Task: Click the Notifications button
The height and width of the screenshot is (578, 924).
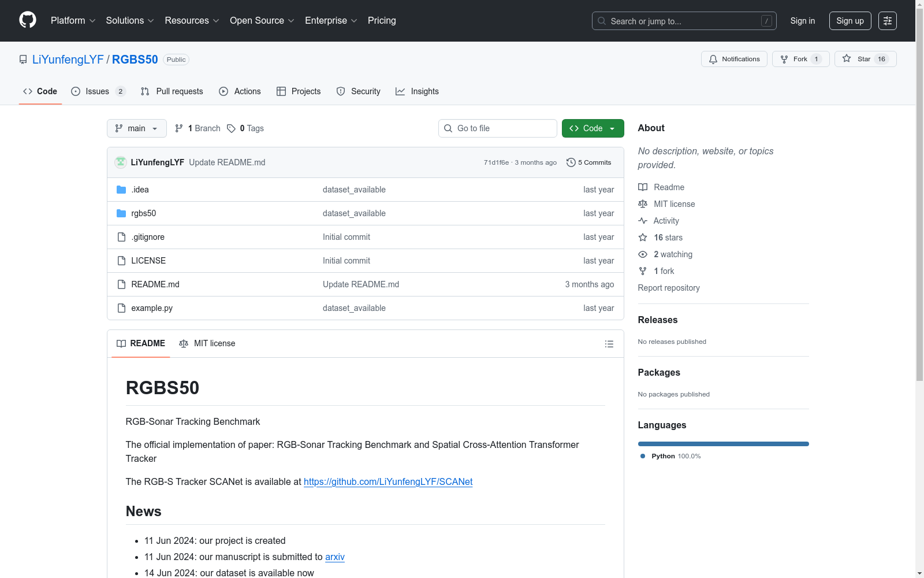Action: click(734, 59)
